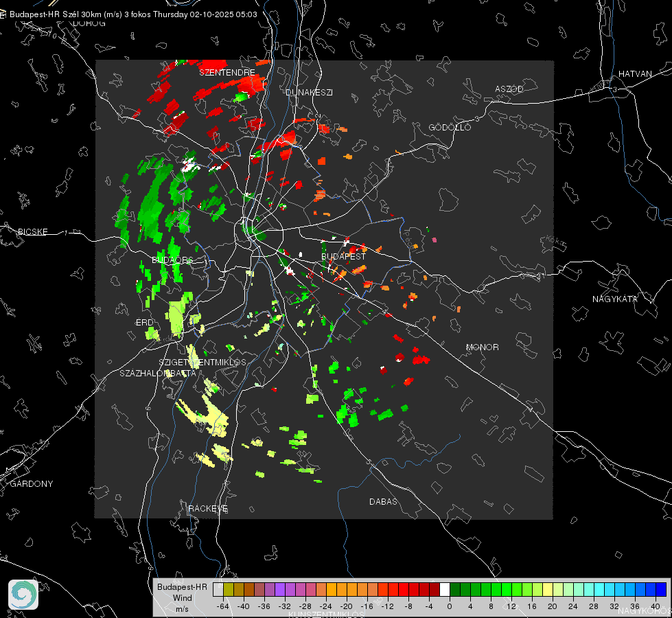Select the -36 legend tick value
This screenshot has height=618, width=672.
[x=264, y=606]
